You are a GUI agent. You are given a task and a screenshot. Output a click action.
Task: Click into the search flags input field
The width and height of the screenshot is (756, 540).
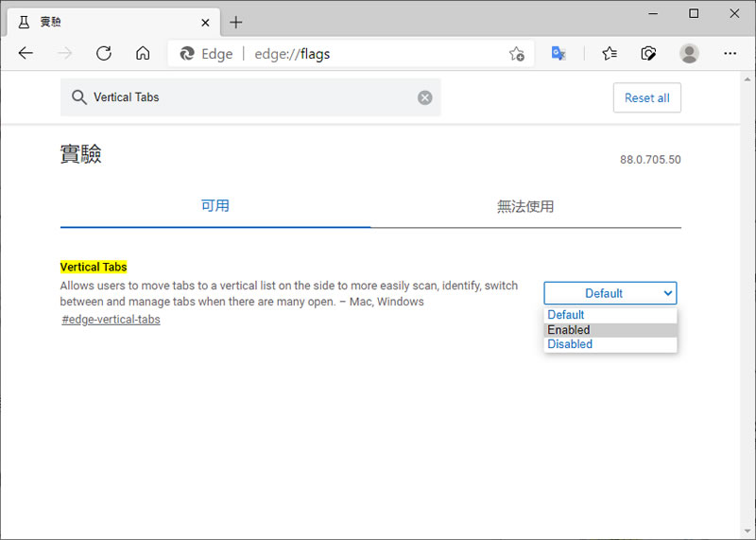coord(250,97)
